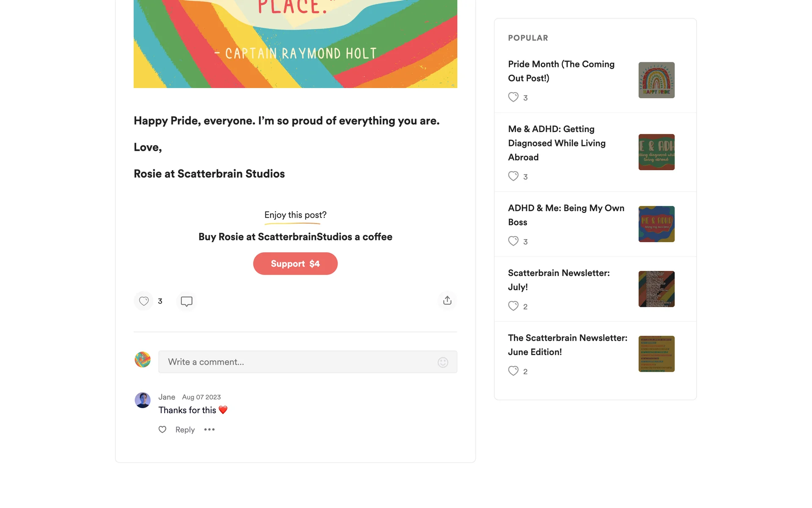
Task: Open The Scatterbrain Newsletter: June Edition link
Action: [568, 345]
